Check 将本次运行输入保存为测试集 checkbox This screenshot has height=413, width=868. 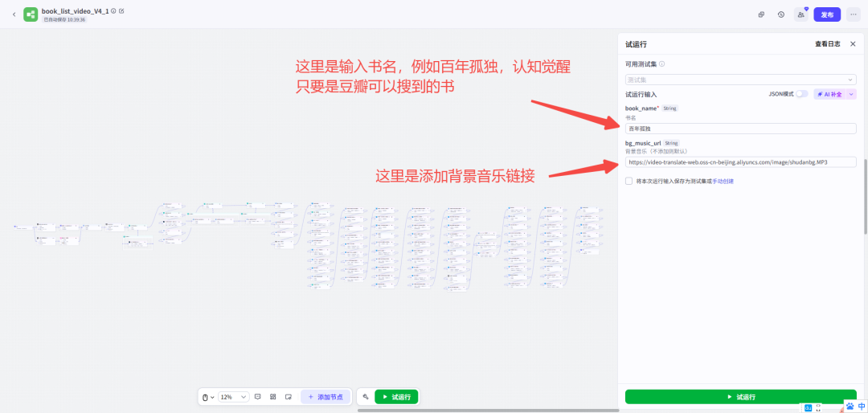[x=628, y=181]
